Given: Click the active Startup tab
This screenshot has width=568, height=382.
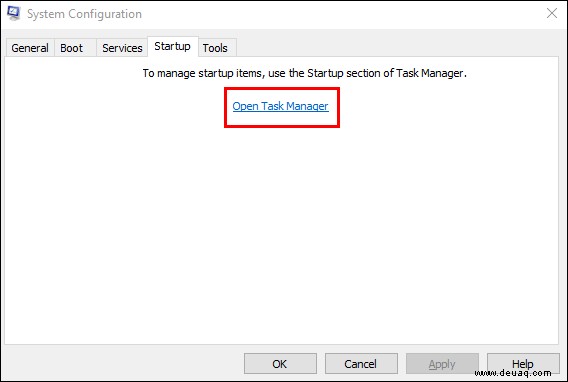Looking at the screenshot, I should pyautogui.click(x=173, y=46).
